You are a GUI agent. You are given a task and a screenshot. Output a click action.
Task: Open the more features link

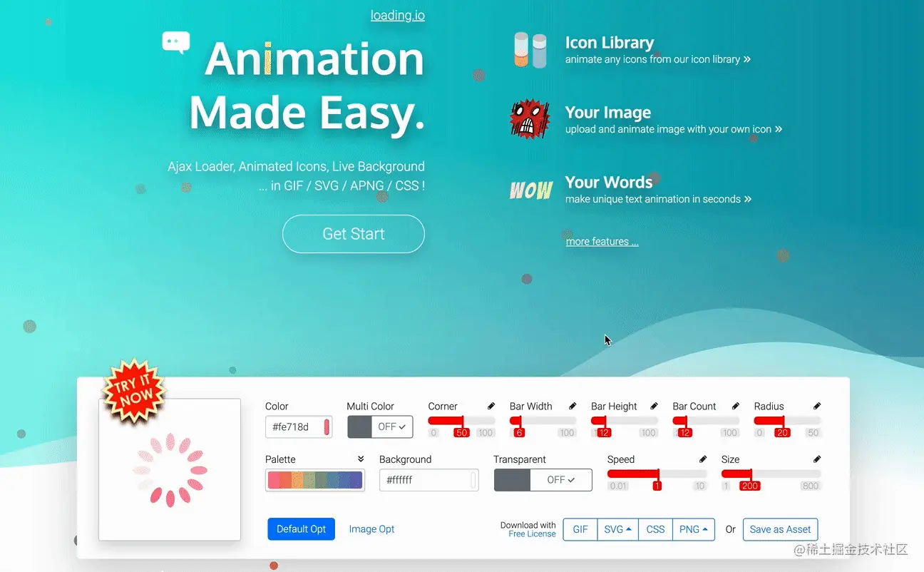coord(602,241)
